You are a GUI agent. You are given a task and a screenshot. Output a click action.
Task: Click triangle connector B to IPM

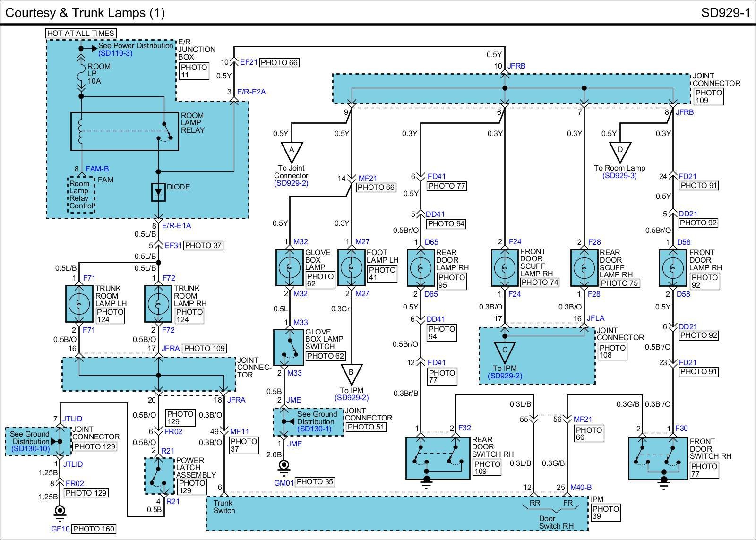351,374
